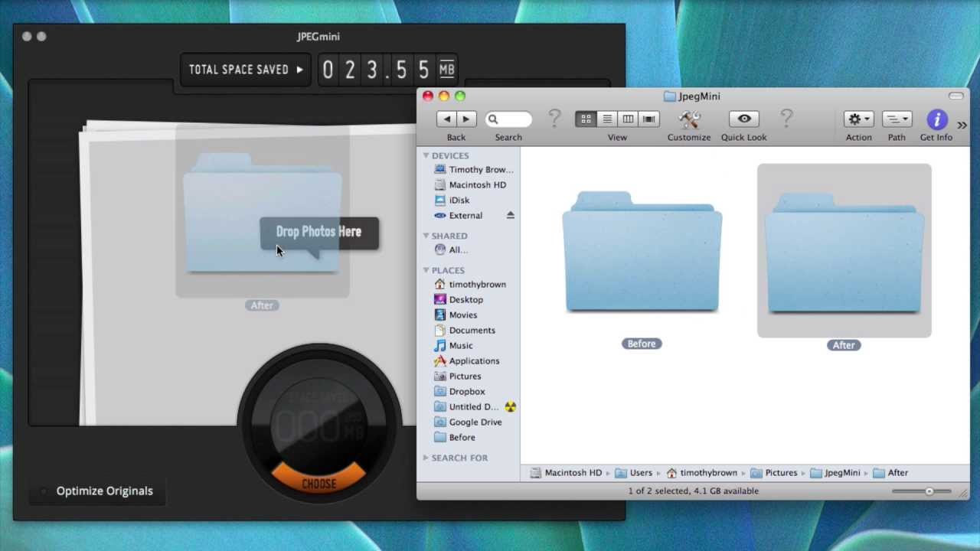This screenshot has height=551, width=980.
Task: Open Pictures in Finder sidebar
Action: tap(458, 377)
